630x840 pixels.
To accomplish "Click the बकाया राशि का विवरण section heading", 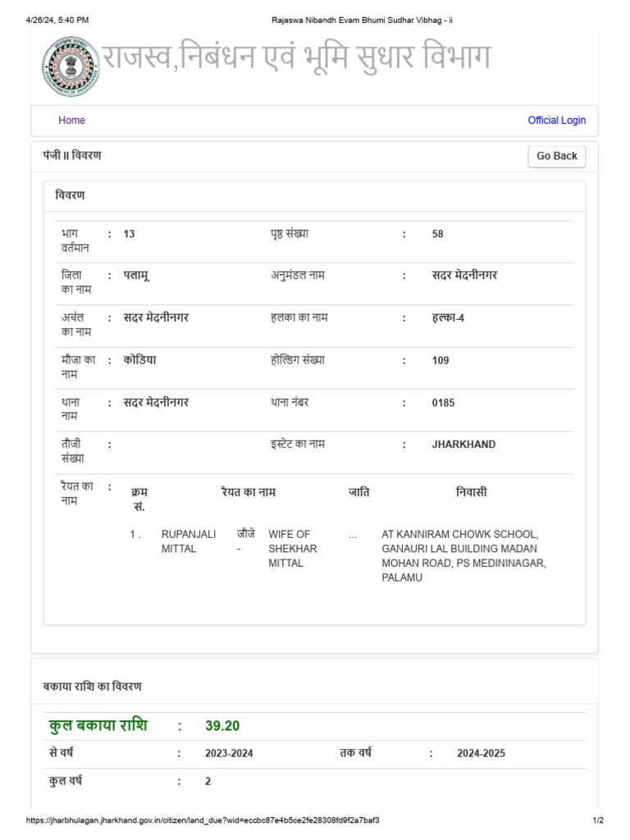I will tap(92, 687).
